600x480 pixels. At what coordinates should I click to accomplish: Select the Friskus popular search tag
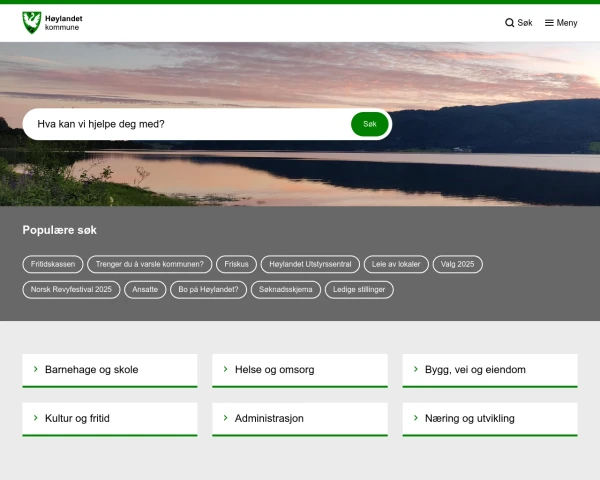pyautogui.click(x=236, y=264)
